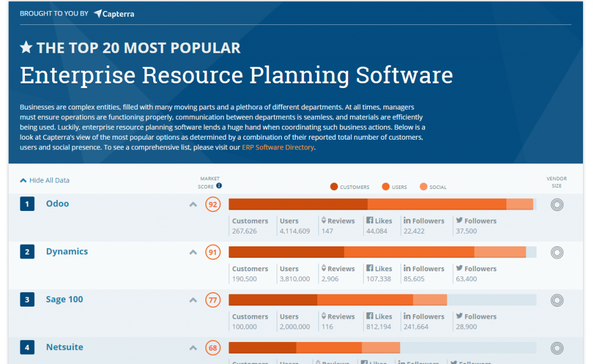Click Odoo's Twitter followers value 37,500

coord(466,231)
